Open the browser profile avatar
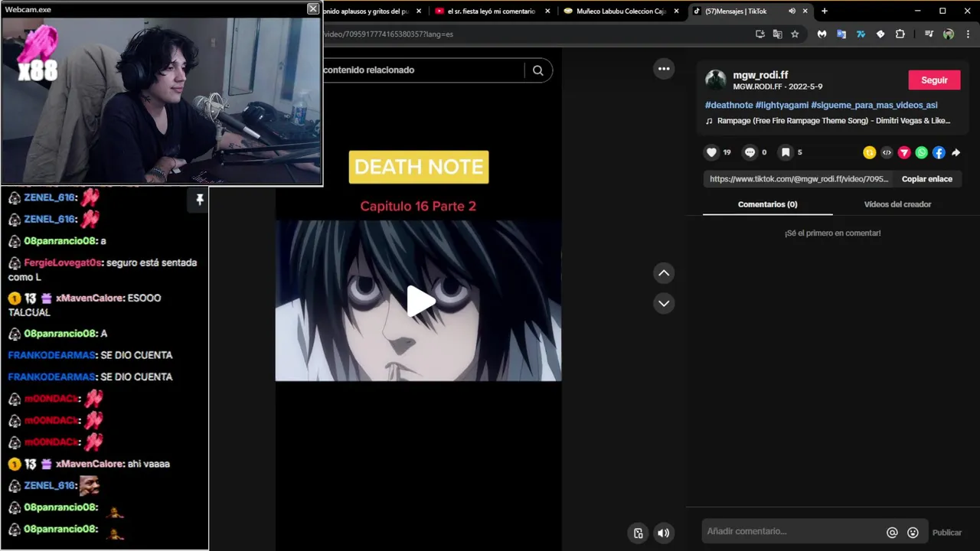The height and width of the screenshot is (551, 980). point(949,34)
